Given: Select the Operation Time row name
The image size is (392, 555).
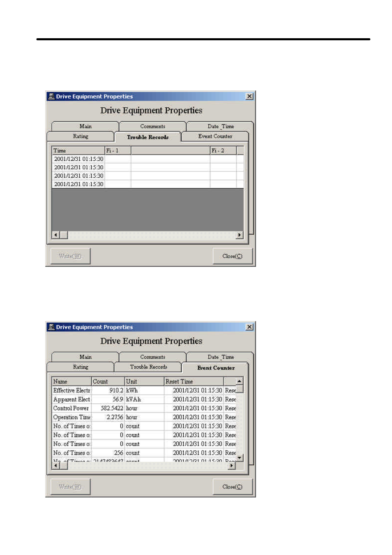Looking at the screenshot, I should (x=71, y=417).
